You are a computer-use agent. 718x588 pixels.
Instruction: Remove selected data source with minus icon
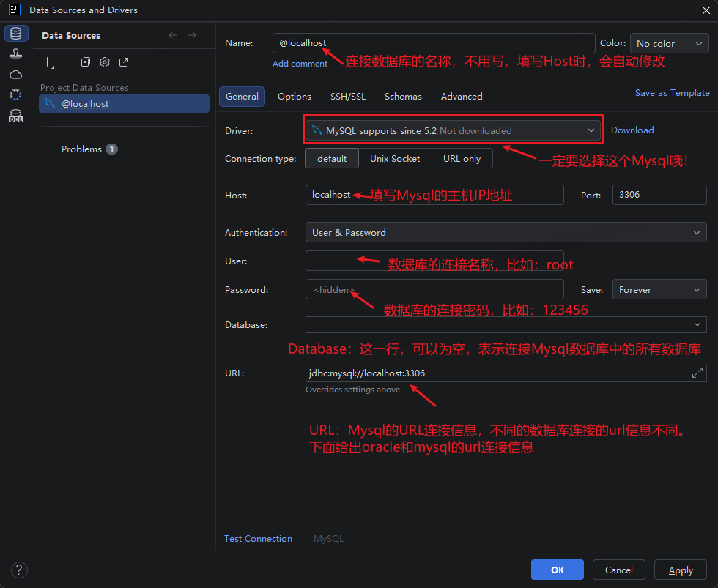click(67, 62)
